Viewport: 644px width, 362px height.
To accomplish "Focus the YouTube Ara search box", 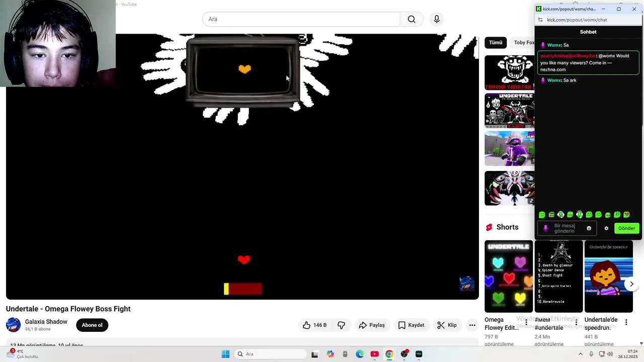I will click(x=301, y=19).
